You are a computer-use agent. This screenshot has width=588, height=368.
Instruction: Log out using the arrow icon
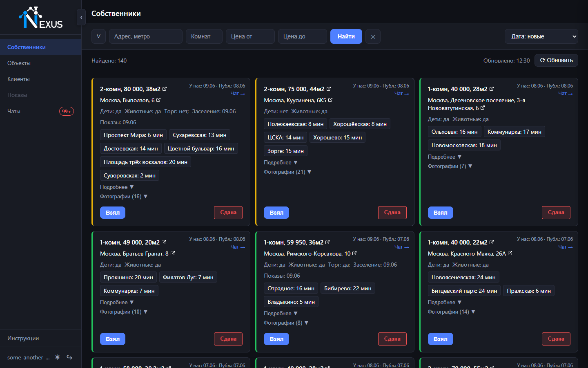pyautogui.click(x=69, y=357)
